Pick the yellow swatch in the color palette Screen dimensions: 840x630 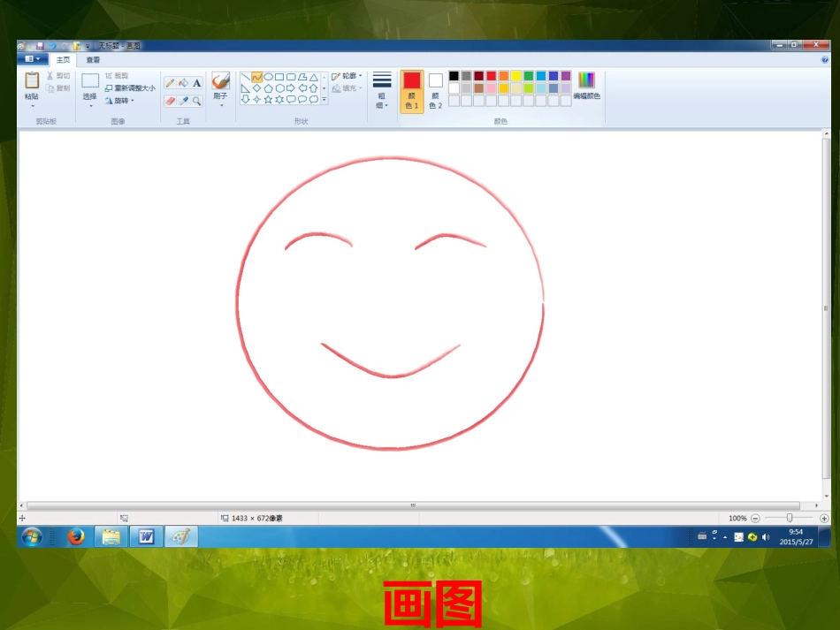pyautogui.click(x=516, y=76)
